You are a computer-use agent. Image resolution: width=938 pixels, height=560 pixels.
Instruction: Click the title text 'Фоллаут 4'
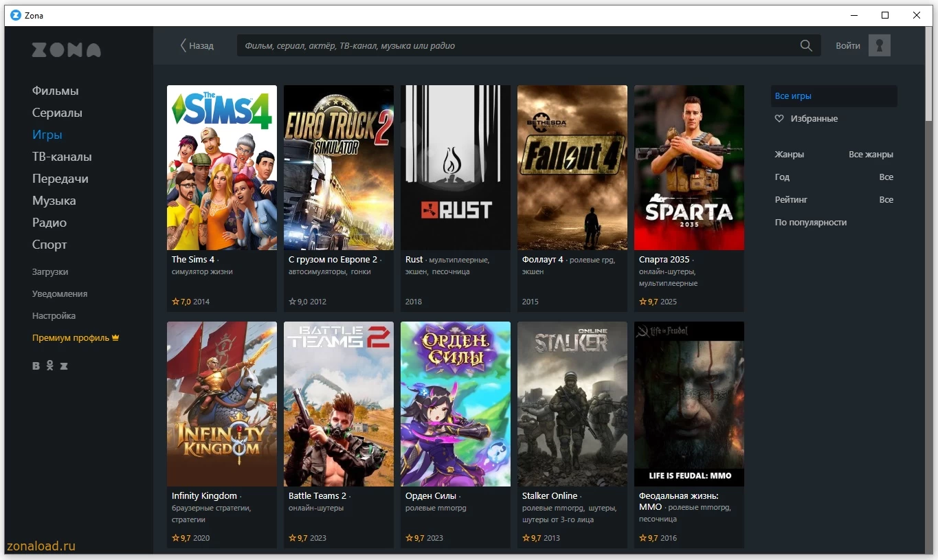point(543,260)
